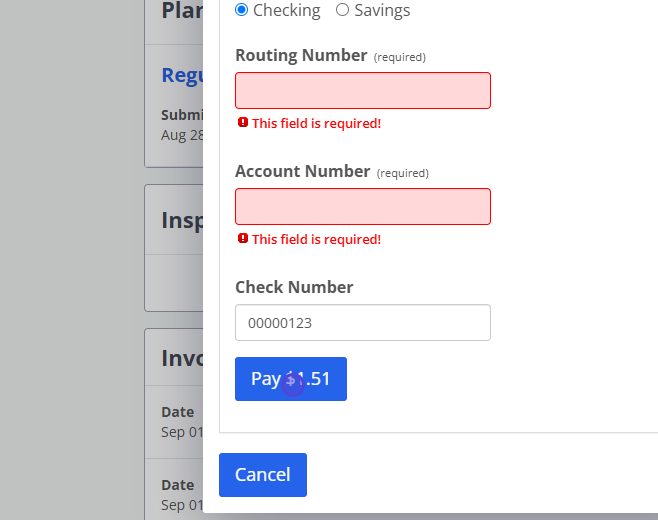
Task: Select the Checking radio button
Action: pyautogui.click(x=242, y=10)
